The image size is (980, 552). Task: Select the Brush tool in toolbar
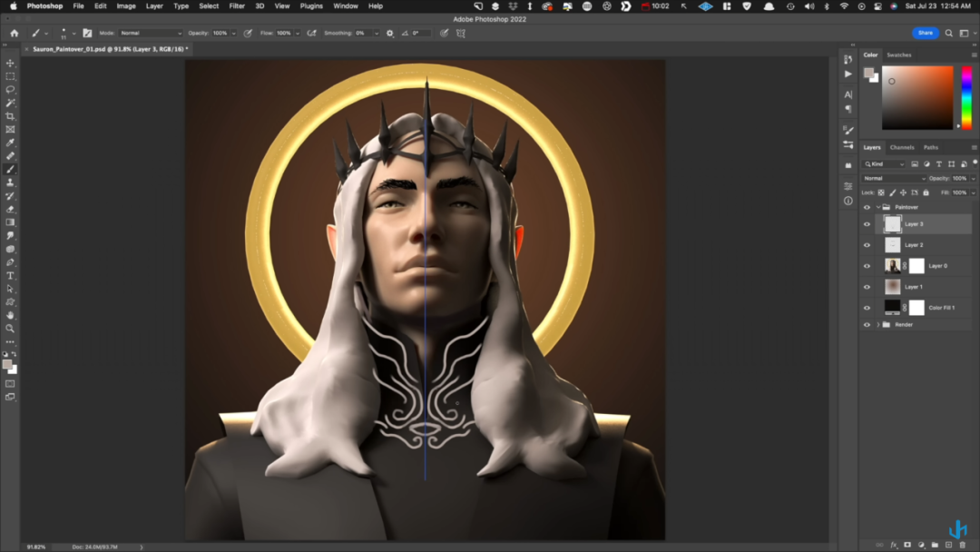[10, 170]
